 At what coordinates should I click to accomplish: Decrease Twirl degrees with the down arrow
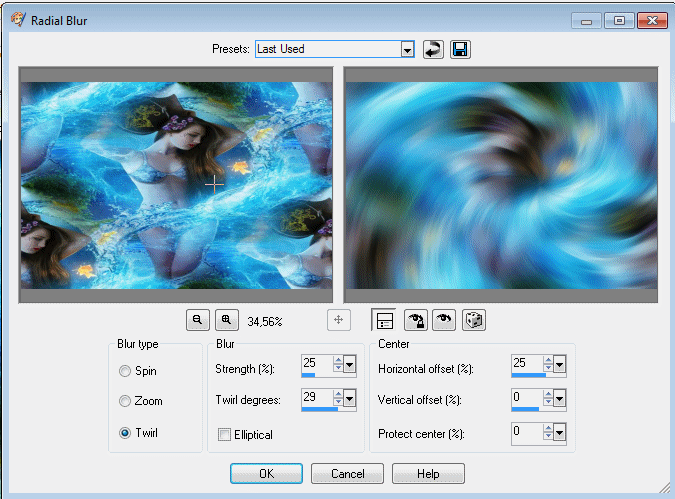coord(338,402)
